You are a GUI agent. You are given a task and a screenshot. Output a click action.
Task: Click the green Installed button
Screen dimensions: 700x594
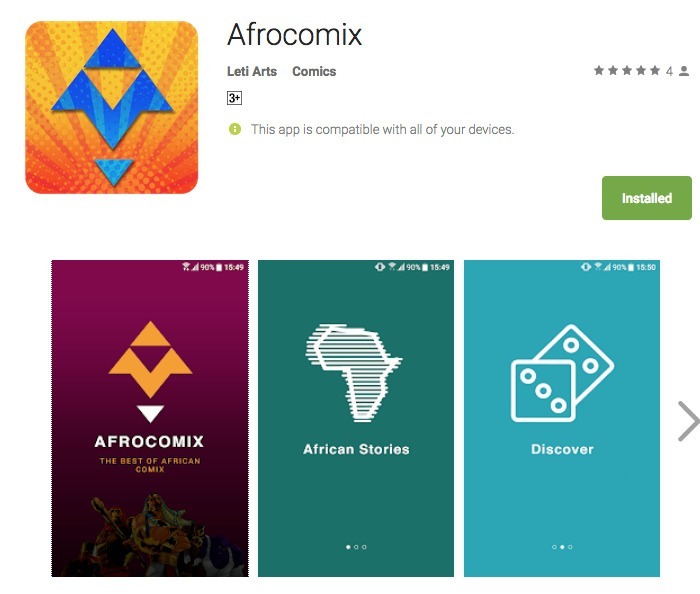pos(646,198)
